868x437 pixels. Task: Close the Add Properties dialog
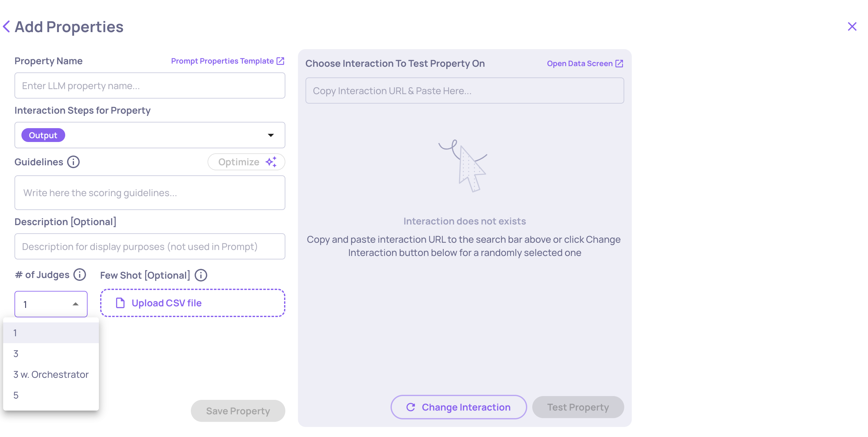tap(852, 26)
